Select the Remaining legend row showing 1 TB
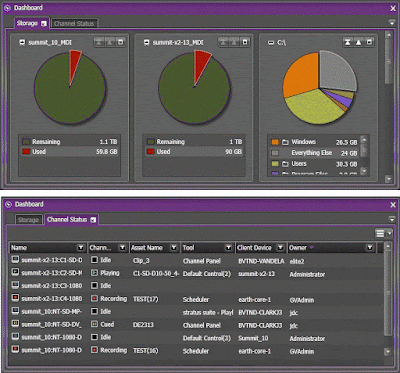Screen dimensions: 400x373 tap(194, 142)
